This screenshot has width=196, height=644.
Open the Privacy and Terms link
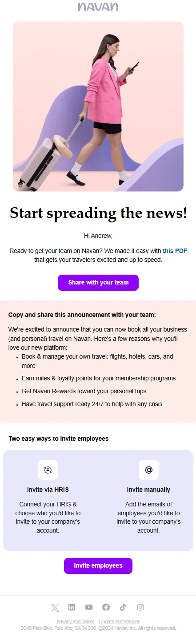tap(76, 621)
